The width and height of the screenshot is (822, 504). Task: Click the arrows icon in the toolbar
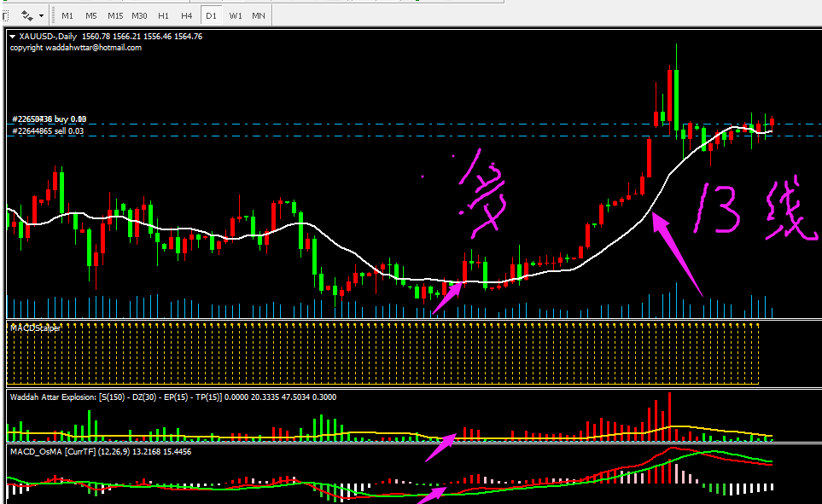pyautogui.click(x=26, y=15)
